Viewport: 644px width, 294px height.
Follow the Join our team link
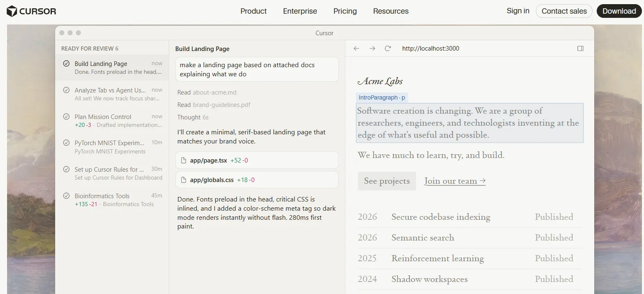point(455,181)
